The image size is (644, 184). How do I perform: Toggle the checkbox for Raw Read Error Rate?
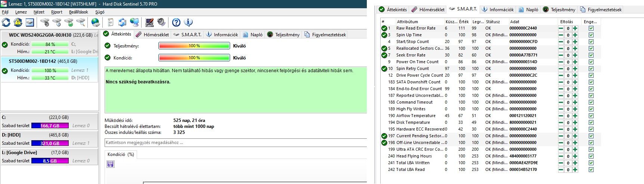coord(591,28)
